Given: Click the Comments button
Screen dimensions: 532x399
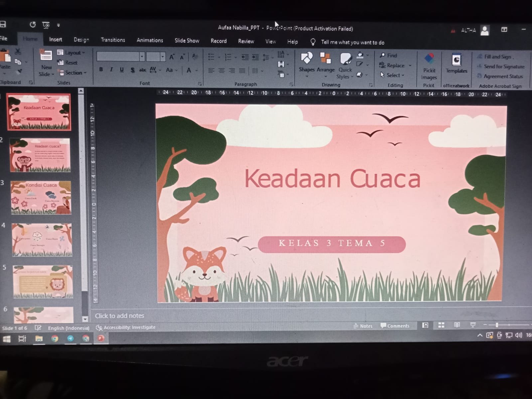Looking at the screenshot, I should pos(395,326).
